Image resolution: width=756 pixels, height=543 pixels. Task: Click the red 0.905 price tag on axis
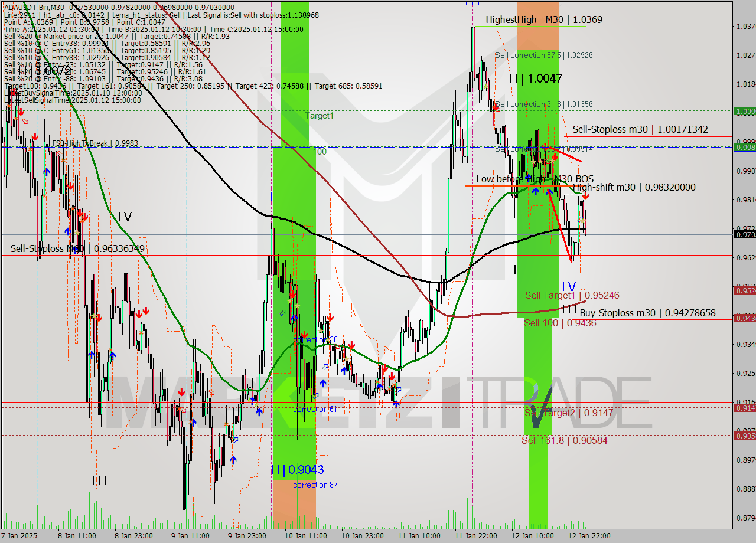coord(744,435)
